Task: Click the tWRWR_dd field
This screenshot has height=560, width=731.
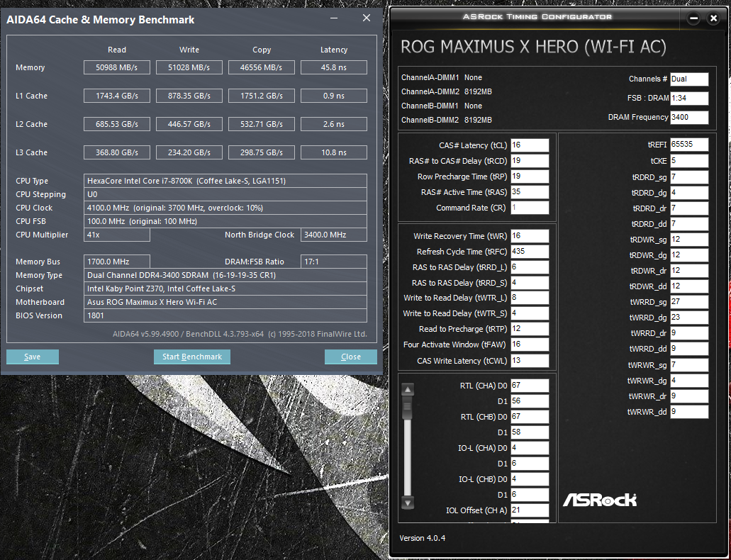Action: pyautogui.click(x=689, y=412)
